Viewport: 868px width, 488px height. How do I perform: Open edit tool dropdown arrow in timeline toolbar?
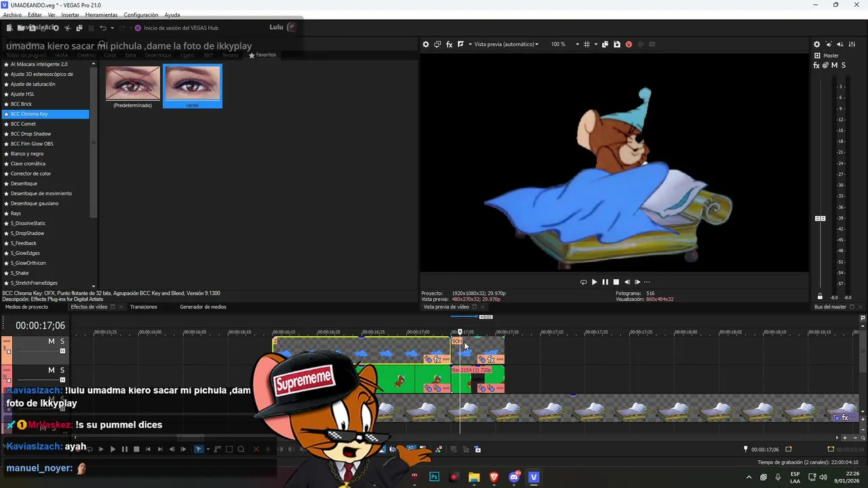pyautogui.click(x=208, y=449)
